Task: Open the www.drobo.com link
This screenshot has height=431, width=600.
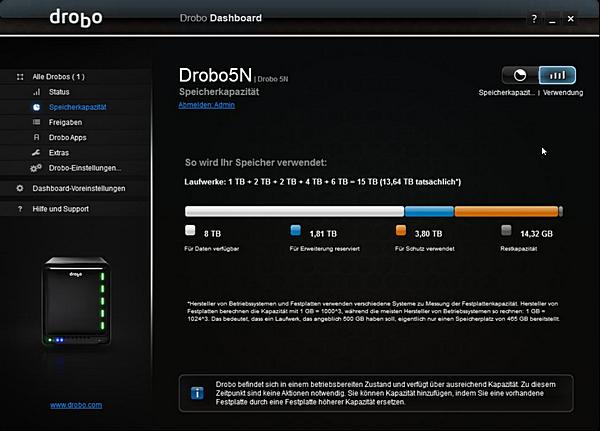Action: point(76,405)
